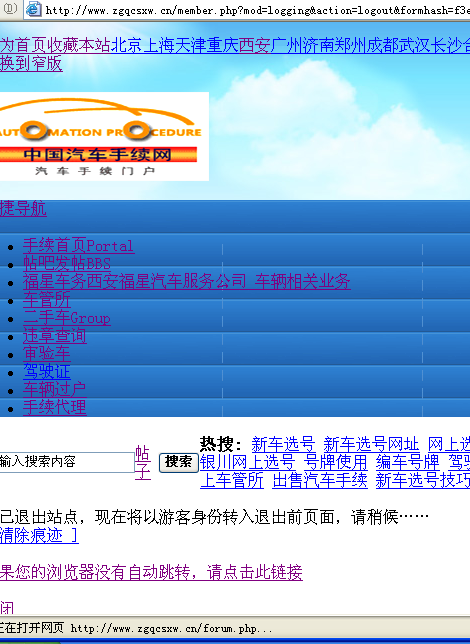This screenshot has height=644, width=470.
Task: Select the 西安 city link
Action: tap(255, 45)
